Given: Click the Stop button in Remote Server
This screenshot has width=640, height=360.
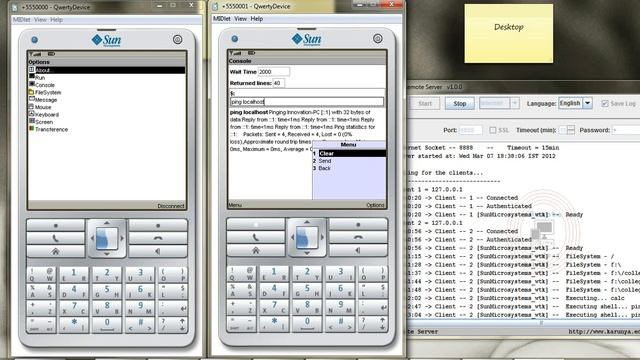Looking at the screenshot, I should pos(460,104).
